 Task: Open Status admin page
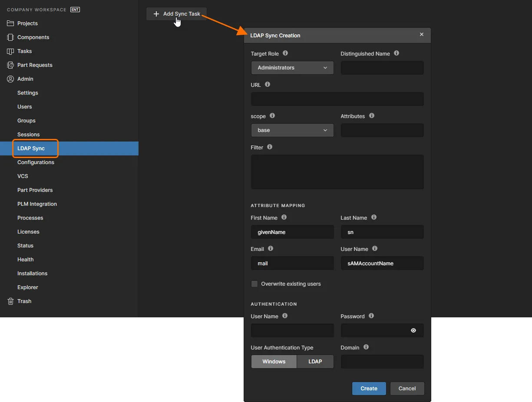click(25, 246)
